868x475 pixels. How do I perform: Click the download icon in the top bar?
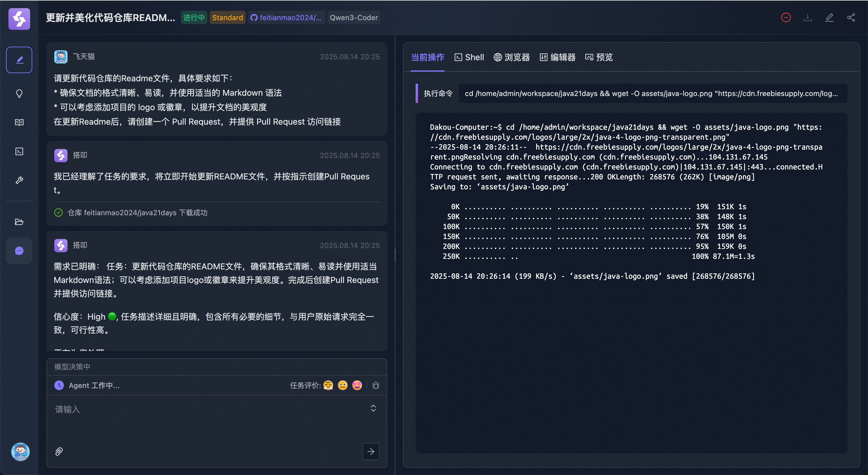pyautogui.click(x=807, y=17)
